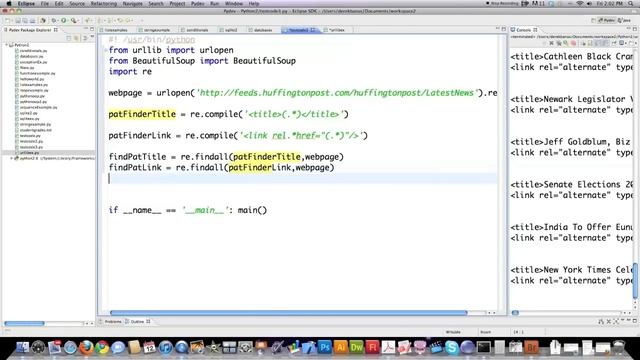This screenshot has width=640, height=360.
Task: Select stringexample.py in the file tree
Action: pos(35,124)
